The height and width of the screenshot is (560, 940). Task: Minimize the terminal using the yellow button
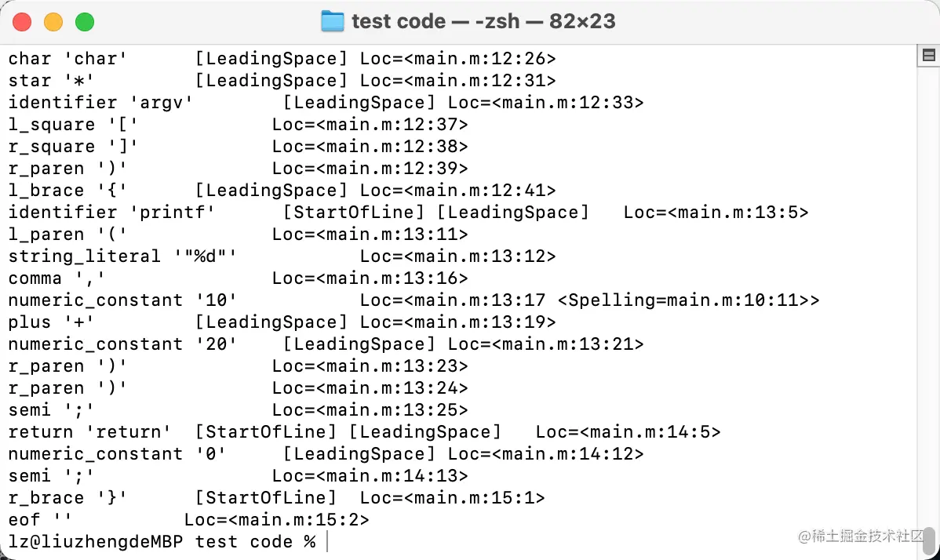pos(53,22)
